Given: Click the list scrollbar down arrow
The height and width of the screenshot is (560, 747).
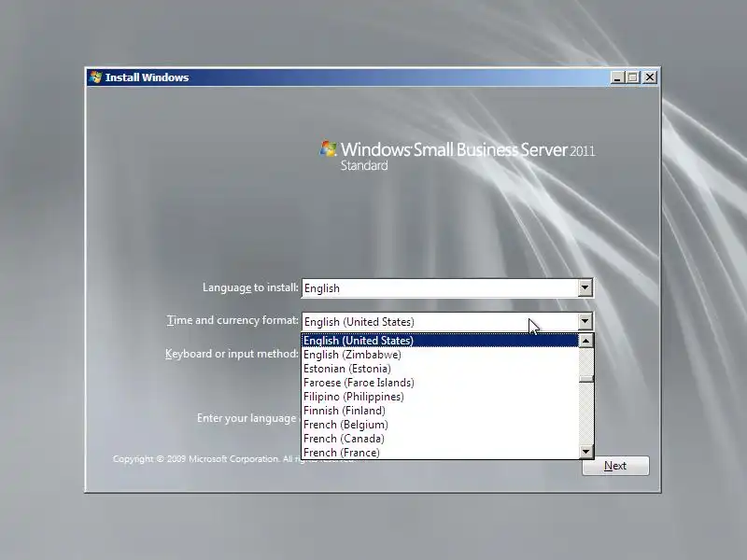Looking at the screenshot, I should [586, 451].
